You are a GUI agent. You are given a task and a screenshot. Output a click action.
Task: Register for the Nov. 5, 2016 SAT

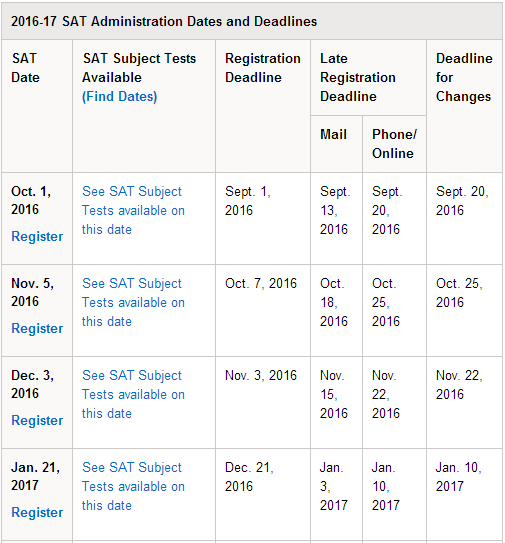pos(37,328)
